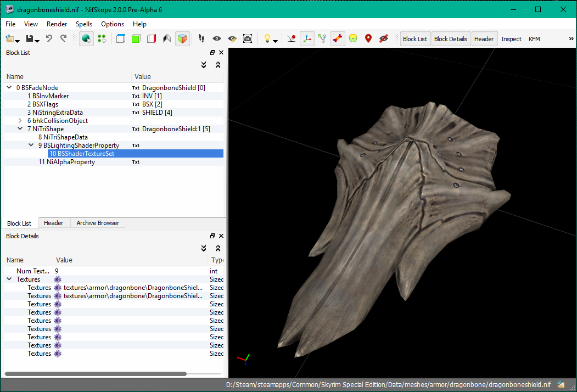Toggle the Show Axes button
Screen dimensions: 577x392
pos(307,39)
